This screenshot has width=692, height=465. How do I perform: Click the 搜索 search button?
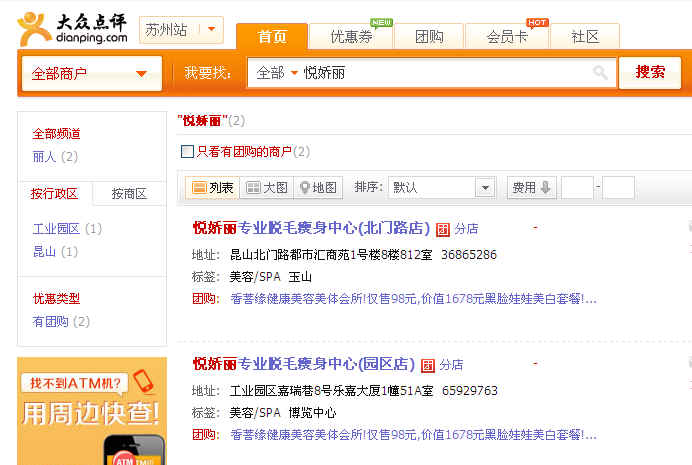pyautogui.click(x=650, y=72)
